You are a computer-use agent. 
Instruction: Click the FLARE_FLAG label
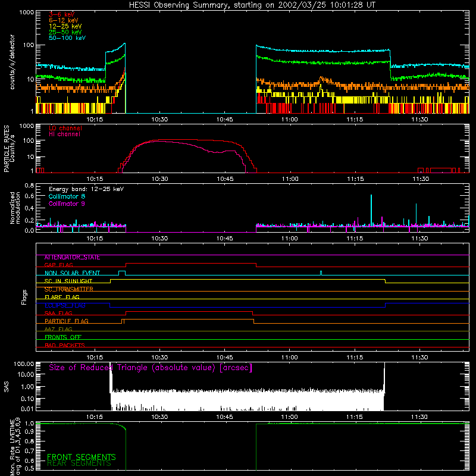pos(62,297)
